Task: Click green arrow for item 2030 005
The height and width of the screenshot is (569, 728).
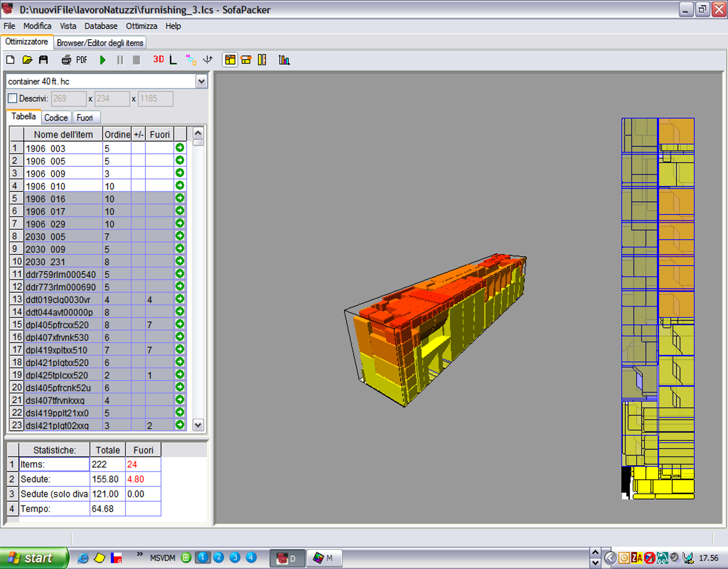Action: tap(180, 236)
